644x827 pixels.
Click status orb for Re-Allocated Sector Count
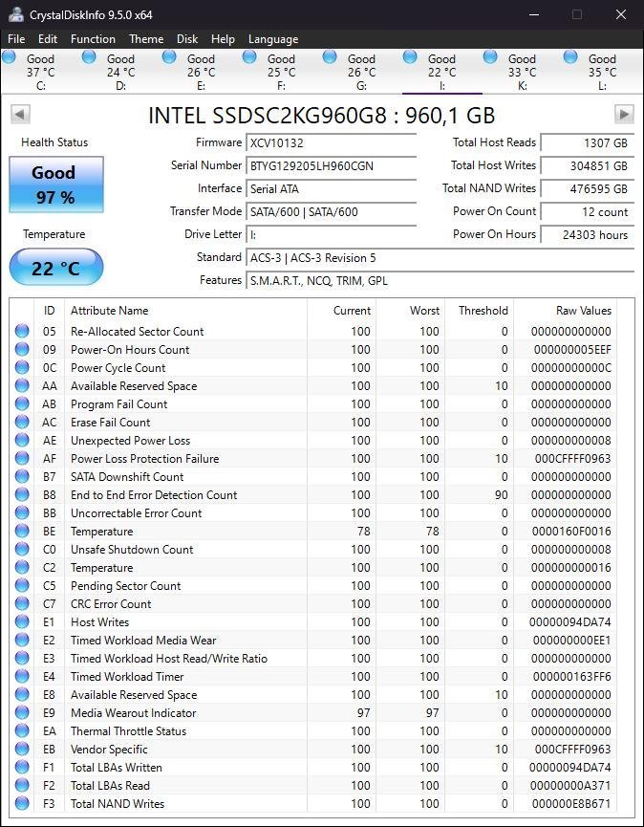point(22,332)
